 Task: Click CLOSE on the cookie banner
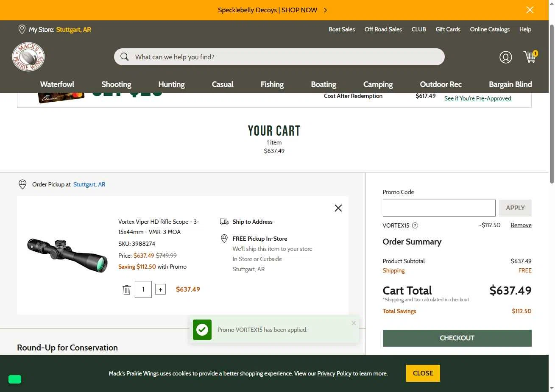(x=423, y=373)
